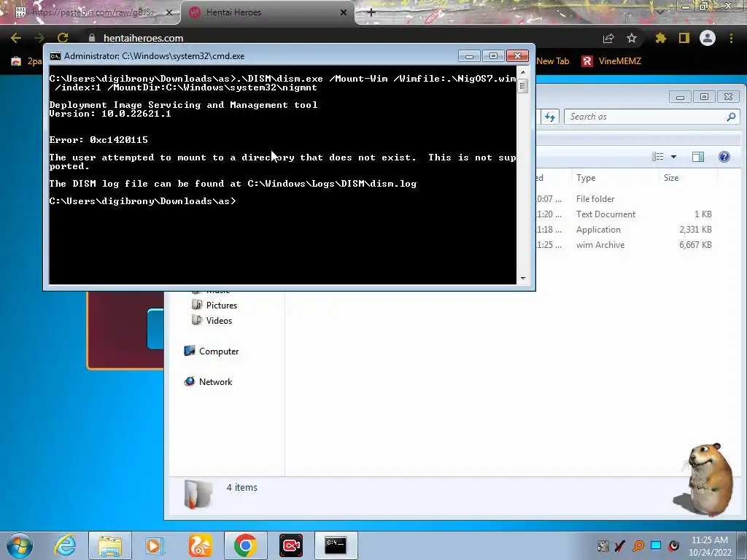
Task: Go back in Chrome browser
Action: pos(16,38)
